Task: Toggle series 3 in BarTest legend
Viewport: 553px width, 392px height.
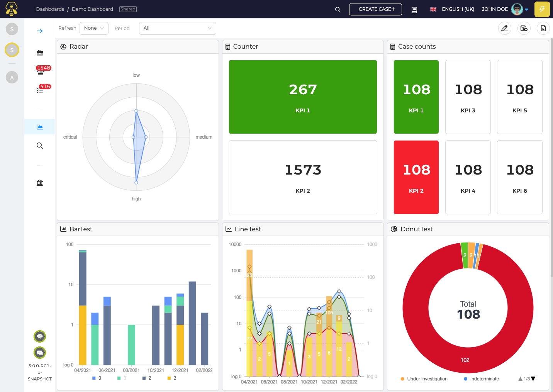Action: pyautogui.click(x=172, y=378)
